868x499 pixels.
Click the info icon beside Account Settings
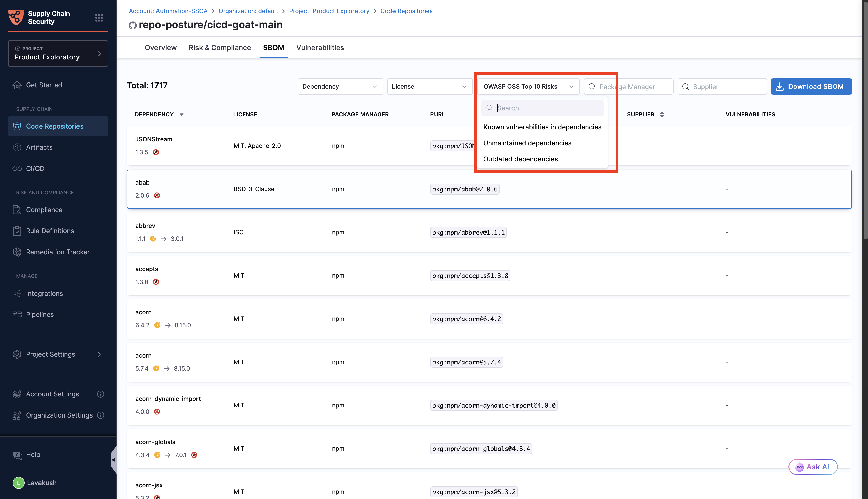tap(100, 394)
